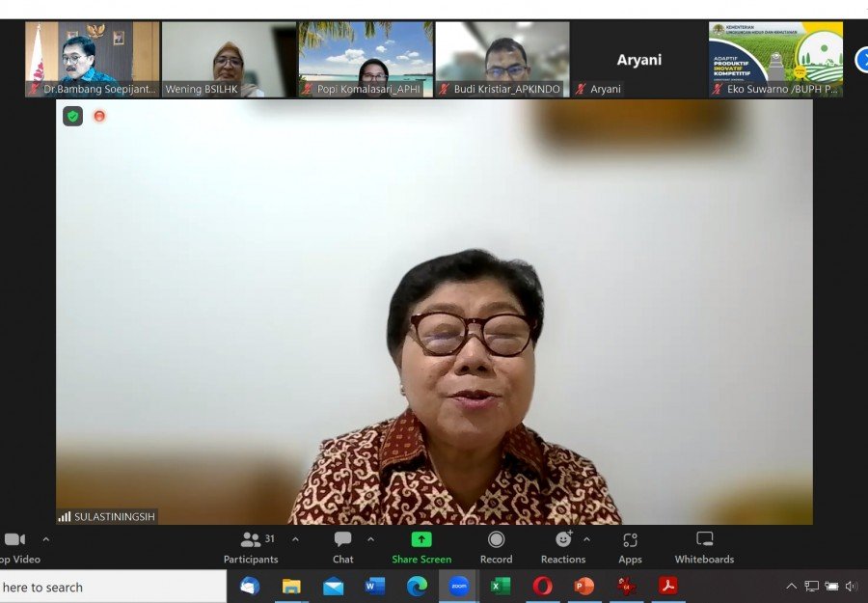This screenshot has height=603, width=868.
Task: Click the green encryption shield icon
Action: (x=72, y=116)
